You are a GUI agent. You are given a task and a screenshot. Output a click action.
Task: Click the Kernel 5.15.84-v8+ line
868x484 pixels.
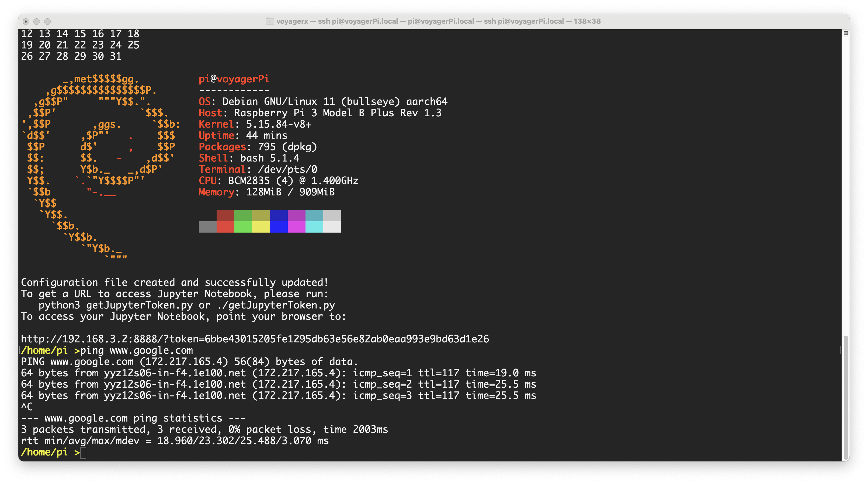[x=255, y=124]
